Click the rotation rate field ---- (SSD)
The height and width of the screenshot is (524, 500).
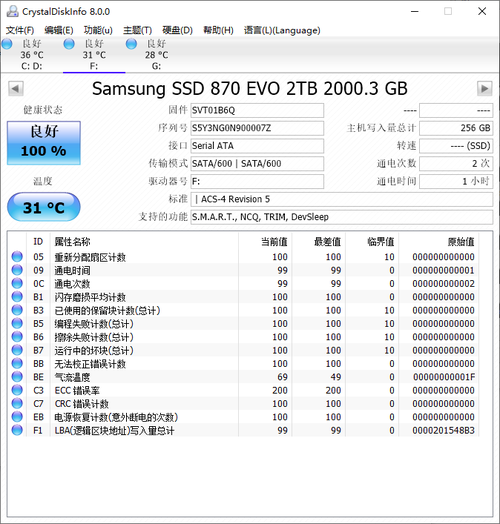(x=456, y=146)
